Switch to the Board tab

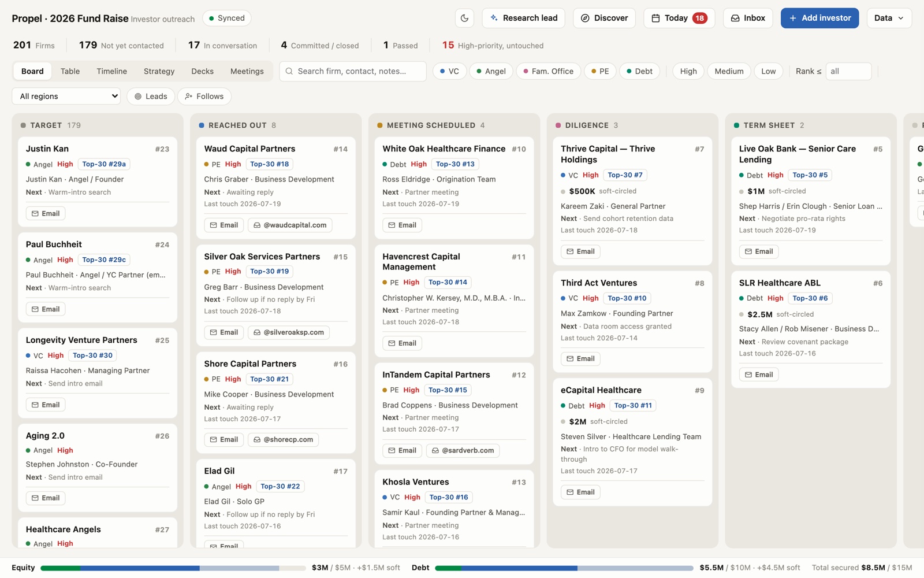[32, 71]
